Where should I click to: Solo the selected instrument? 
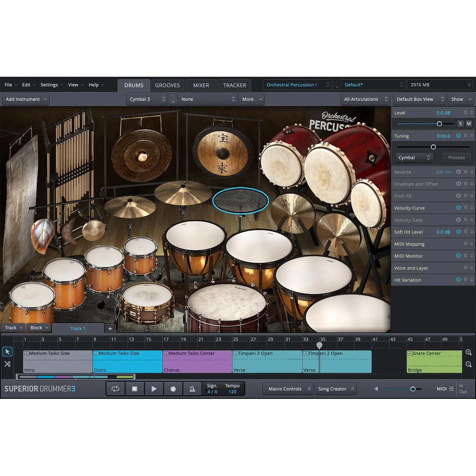(x=460, y=124)
